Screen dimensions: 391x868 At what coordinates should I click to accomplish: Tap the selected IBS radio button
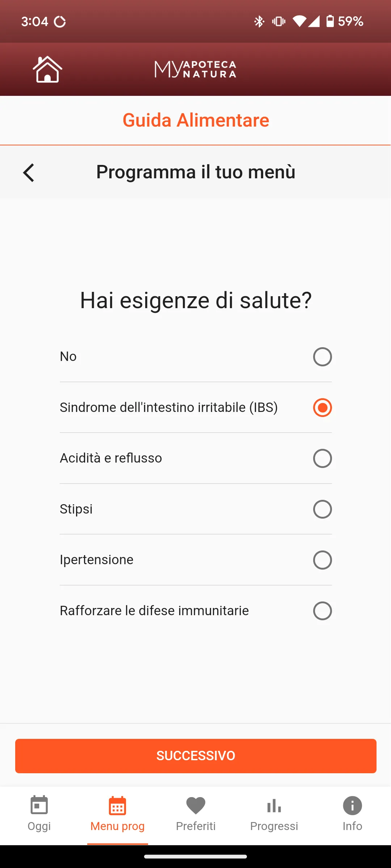tap(322, 408)
